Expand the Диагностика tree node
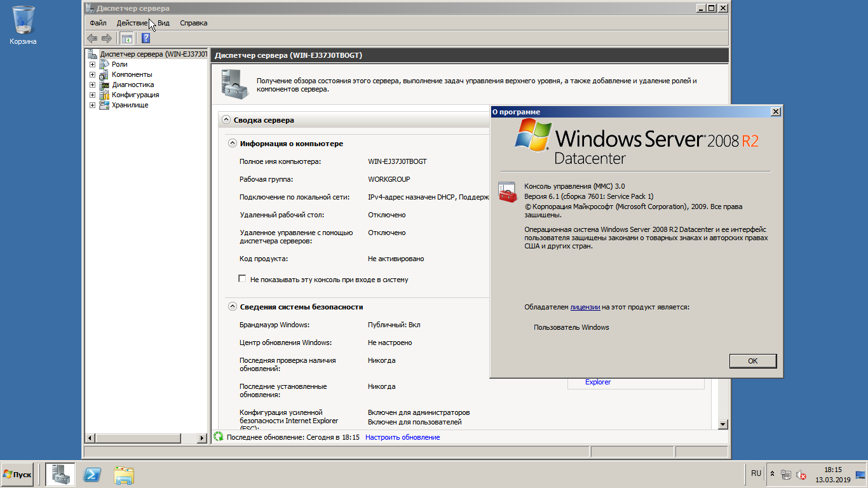 click(x=92, y=85)
